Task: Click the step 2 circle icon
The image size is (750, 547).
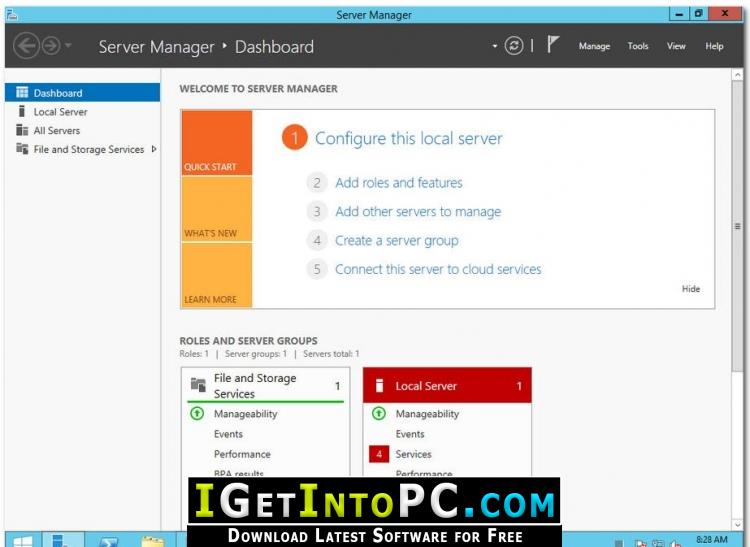Action: tap(317, 183)
